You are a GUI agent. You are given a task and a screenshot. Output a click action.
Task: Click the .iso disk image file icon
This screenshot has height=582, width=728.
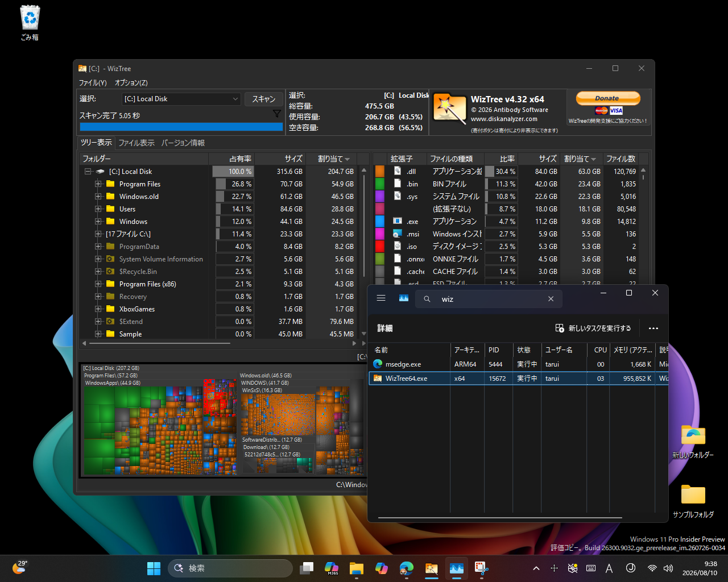click(x=398, y=246)
